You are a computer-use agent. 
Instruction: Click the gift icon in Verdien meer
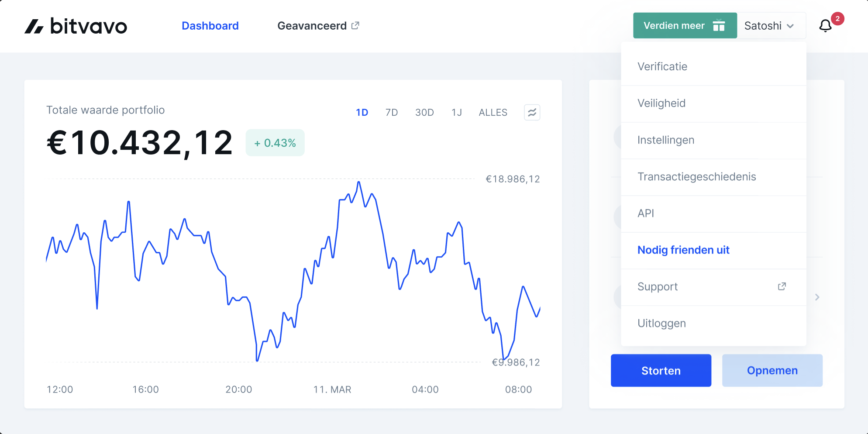click(x=719, y=26)
